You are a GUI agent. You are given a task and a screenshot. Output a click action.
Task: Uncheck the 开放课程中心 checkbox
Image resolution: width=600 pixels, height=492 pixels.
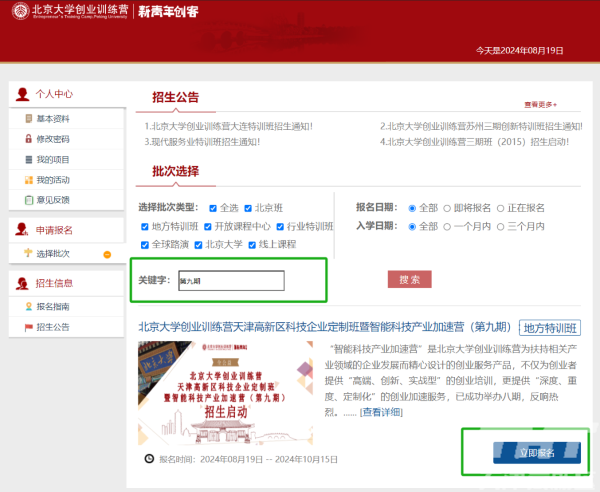click(x=208, y=227)
